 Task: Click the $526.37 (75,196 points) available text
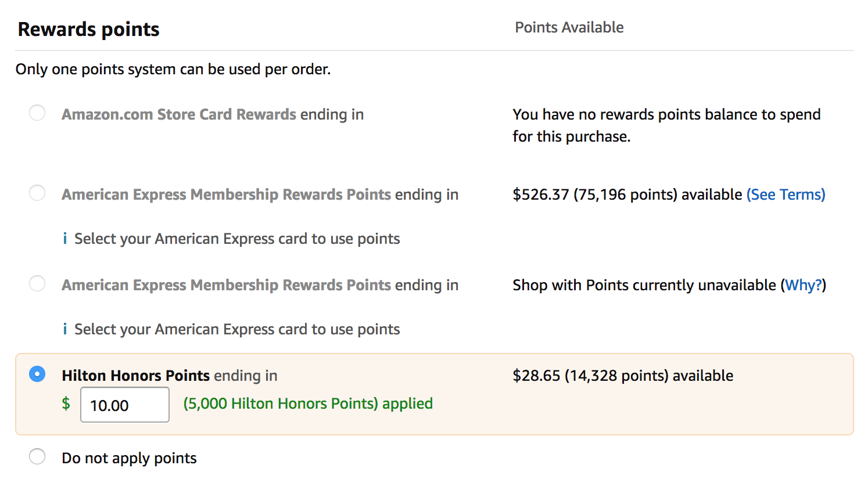point(627,194)
